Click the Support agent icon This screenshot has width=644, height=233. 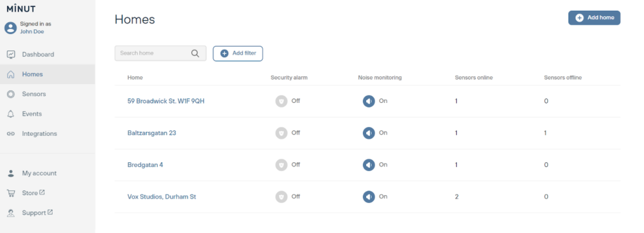click(x=11, y=213)
